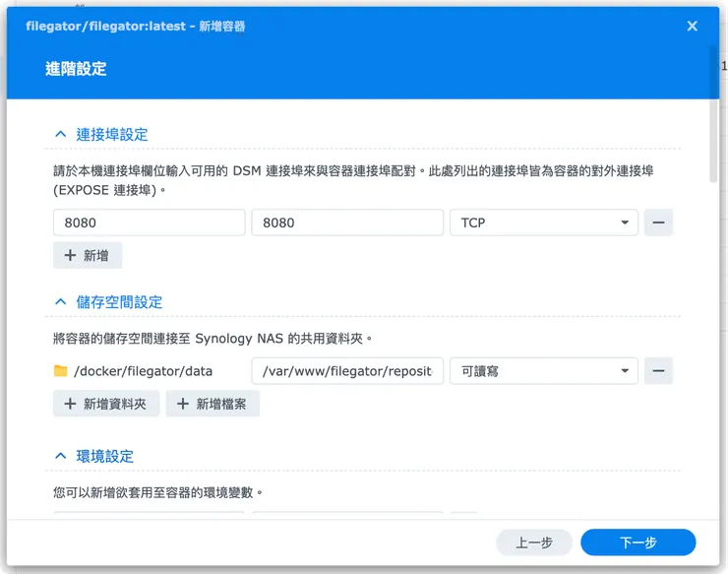Click the mount path field /var/www/filegator/reposit
This screenshot has width=728, height=574.
tap(347, 371)
